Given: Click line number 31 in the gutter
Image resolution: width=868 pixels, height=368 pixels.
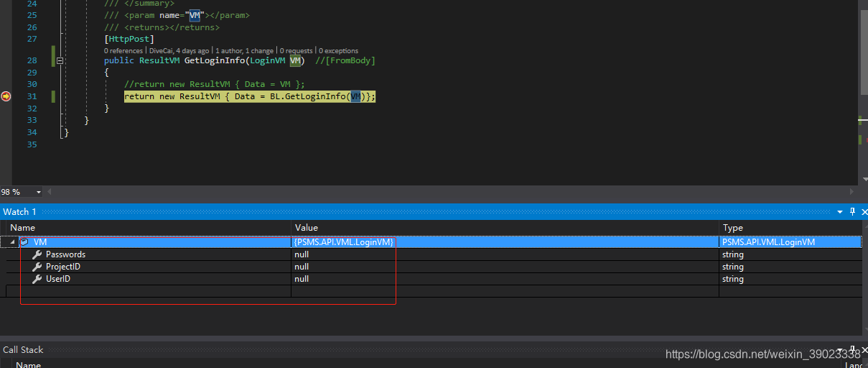Looking at the screenshot, I should tap(32, 96).
